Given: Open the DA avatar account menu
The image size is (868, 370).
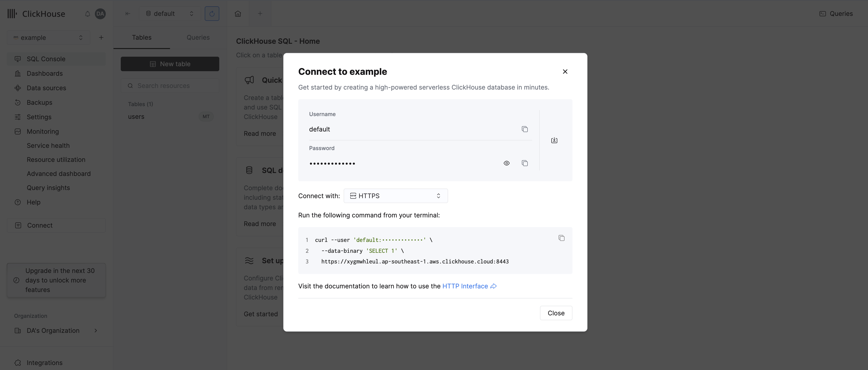Looking at the screenshot, I should pos(100,14).
